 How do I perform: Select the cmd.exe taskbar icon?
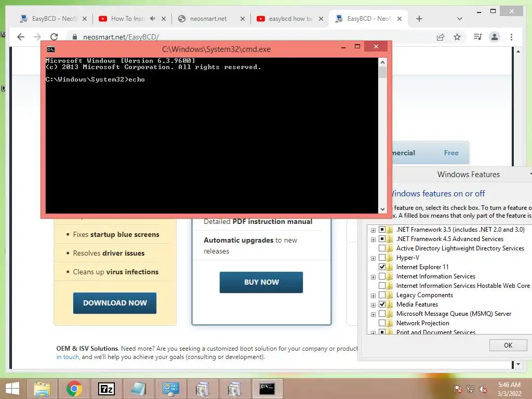(x=268, y=389)
